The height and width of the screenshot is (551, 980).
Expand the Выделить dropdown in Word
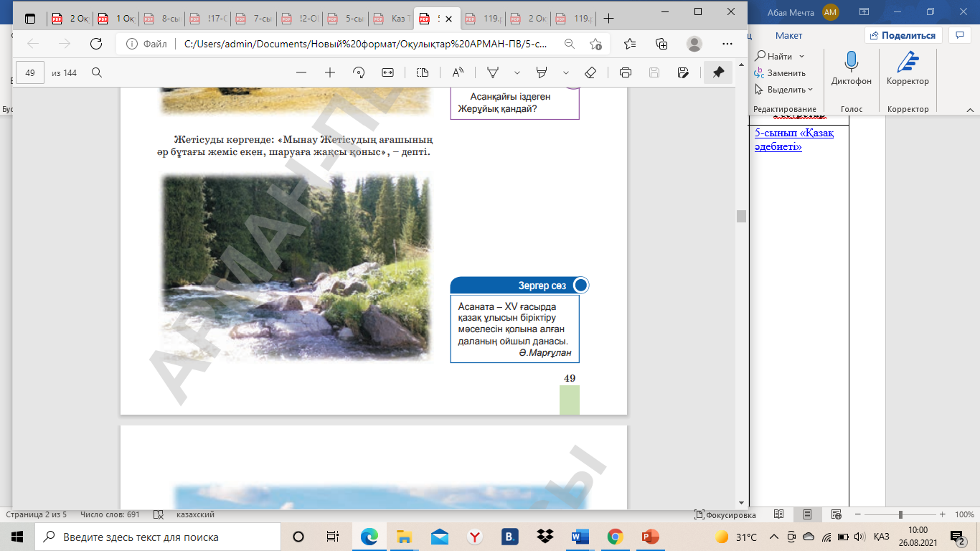(x=810, y=90)
